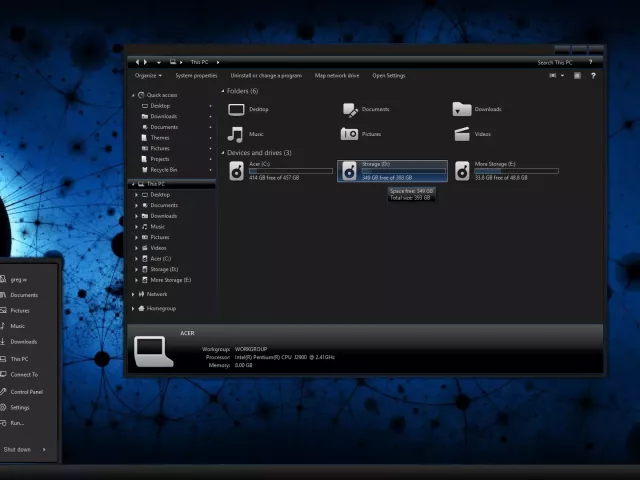Viewport: 640px width, 480px height.
Task: Select Recycle Bin under Quick access
Action: click(x=163, y=169)
